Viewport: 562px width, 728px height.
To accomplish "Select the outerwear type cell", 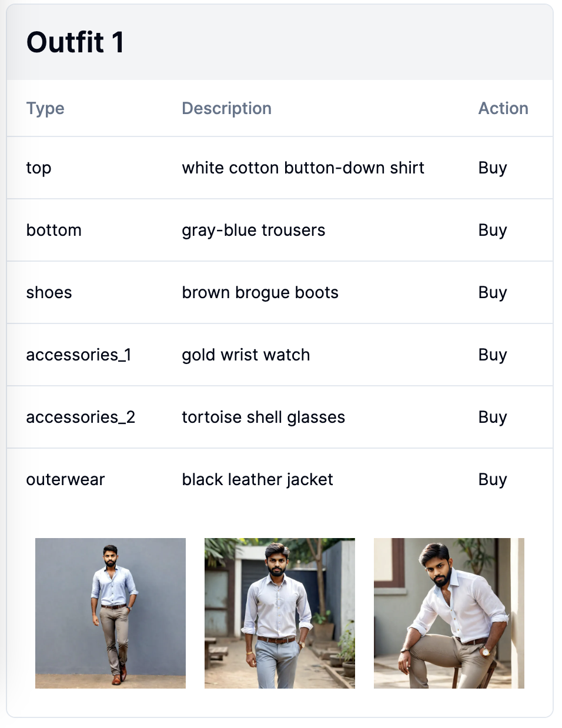I will [x=65, y=480].
